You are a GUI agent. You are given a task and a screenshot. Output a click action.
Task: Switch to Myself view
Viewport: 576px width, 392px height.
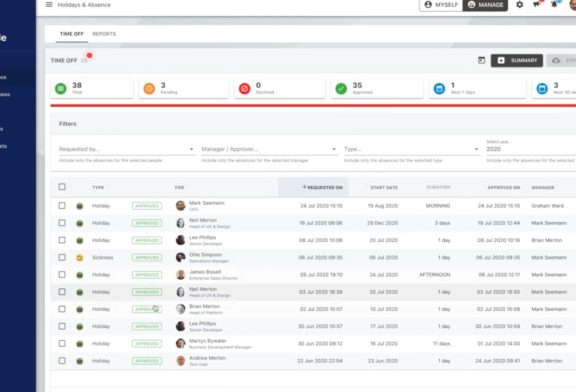click(441, 5)
